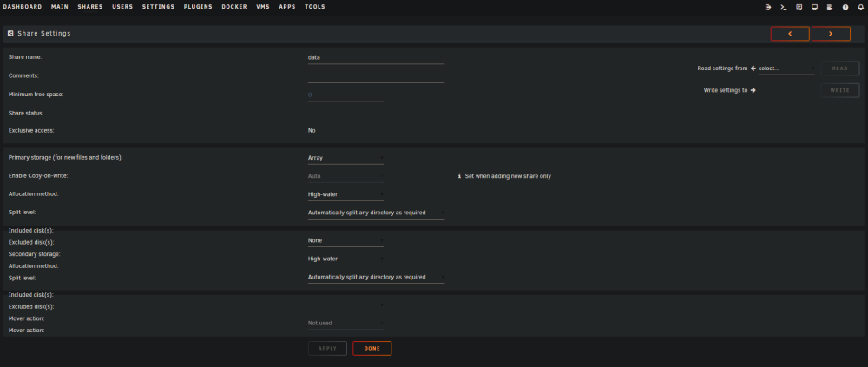Image resolution: width=868 pixels, height=367 pixels.
Task: Go to next share with right arrow
Action: (831, 34)
